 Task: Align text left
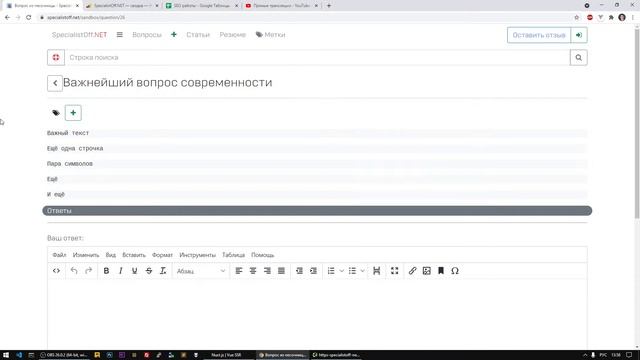point(239,271)
